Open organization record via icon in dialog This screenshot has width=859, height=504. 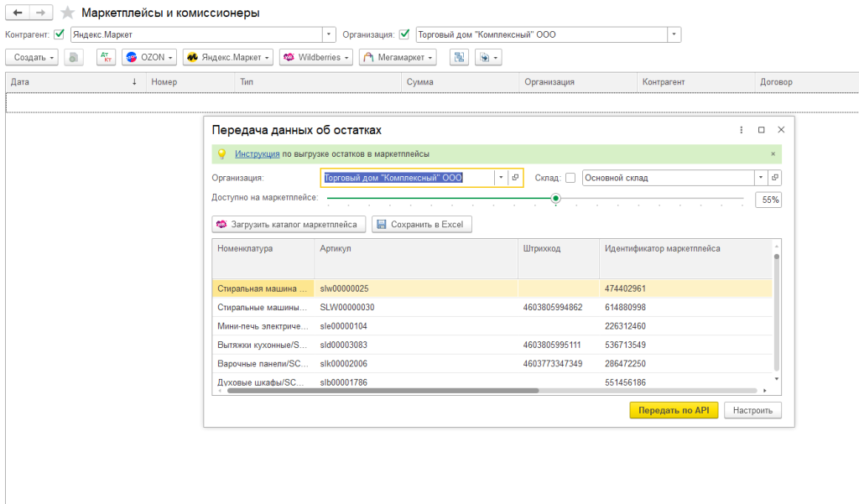point(516,178)
